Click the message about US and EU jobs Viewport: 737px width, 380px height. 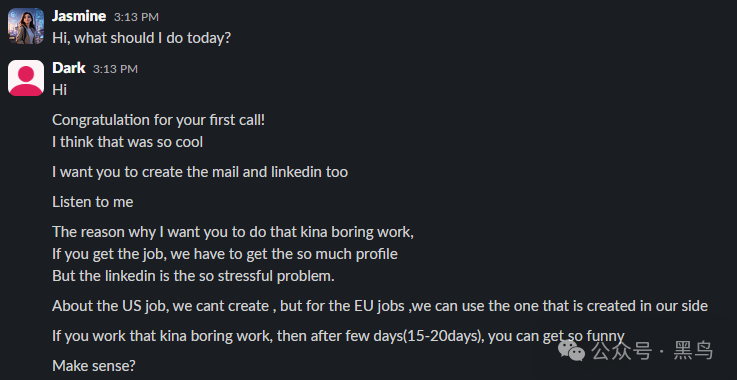tap(380, 306)
